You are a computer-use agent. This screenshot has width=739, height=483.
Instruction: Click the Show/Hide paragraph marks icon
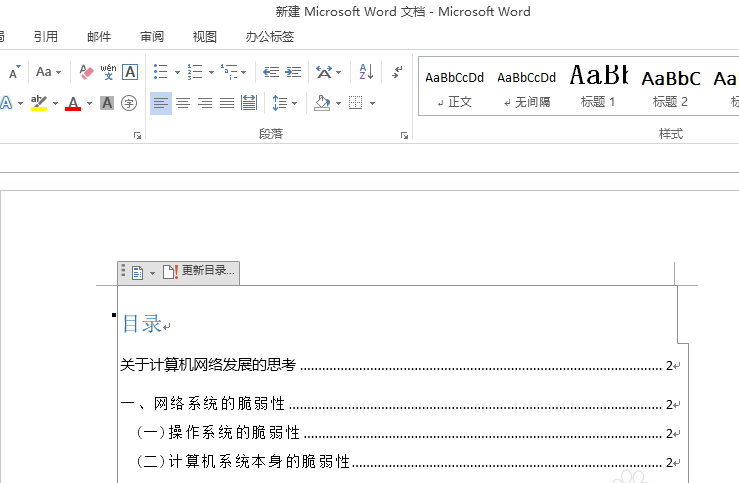(x=397, y=72)
